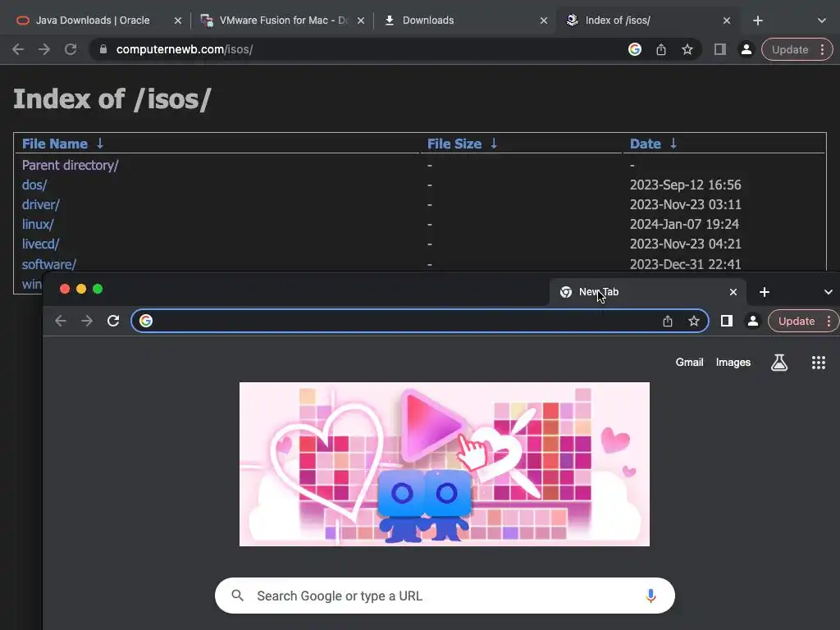Share the computernewb.com page
Viewport: 840px width, 630px height.
tap(661, 49)
